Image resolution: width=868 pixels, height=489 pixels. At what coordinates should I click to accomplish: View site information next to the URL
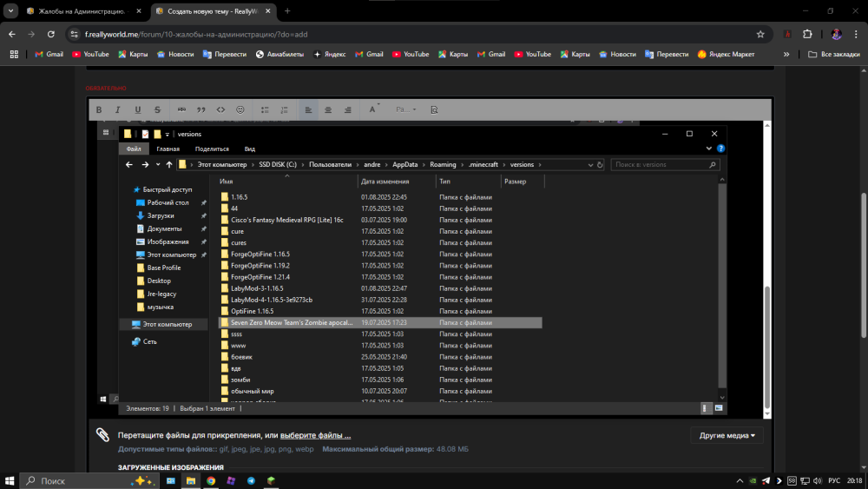[74, 35]
